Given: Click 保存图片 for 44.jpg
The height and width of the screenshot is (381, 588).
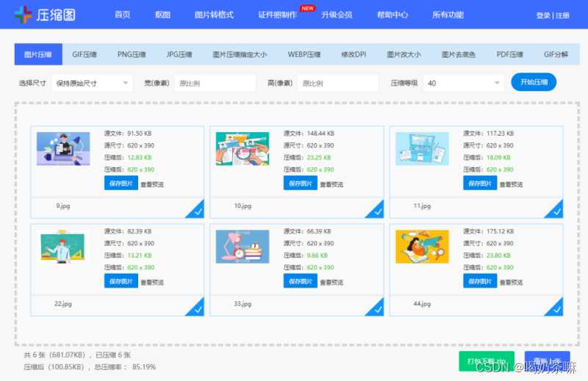Looking at the screenshot, I should click(480, 281).
